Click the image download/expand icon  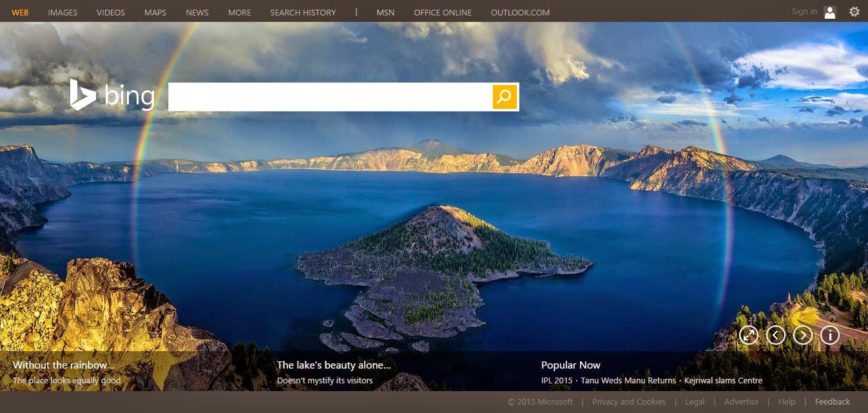(749, 335)
